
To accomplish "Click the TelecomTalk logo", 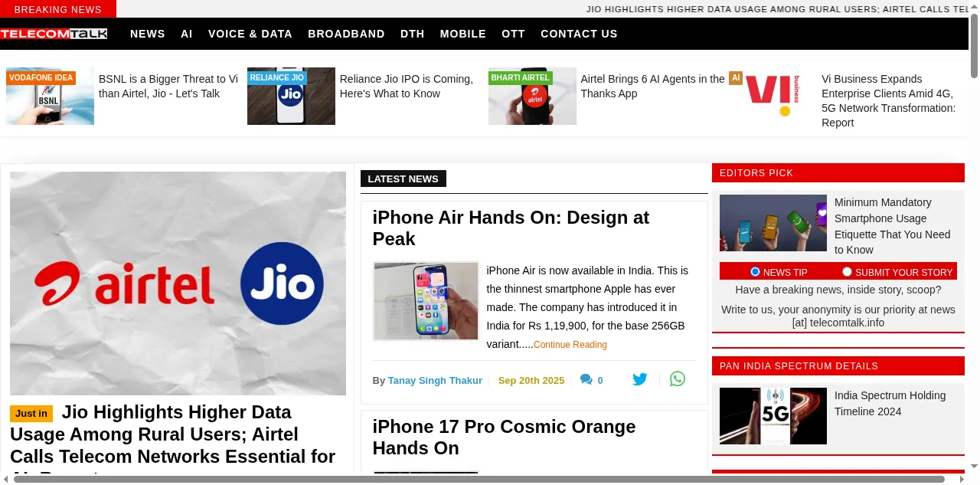I will [54, 34].
